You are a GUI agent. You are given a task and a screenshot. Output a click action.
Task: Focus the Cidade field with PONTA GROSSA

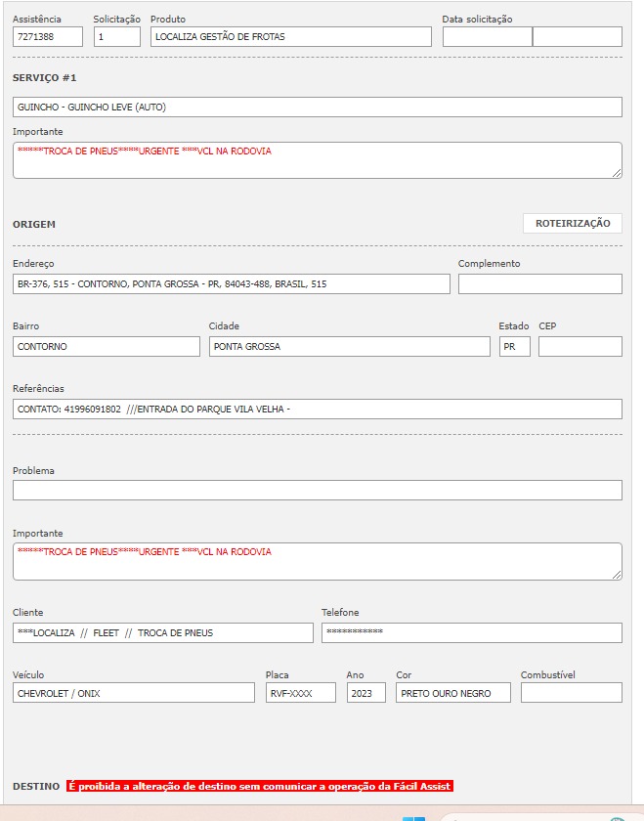[349, 347]
